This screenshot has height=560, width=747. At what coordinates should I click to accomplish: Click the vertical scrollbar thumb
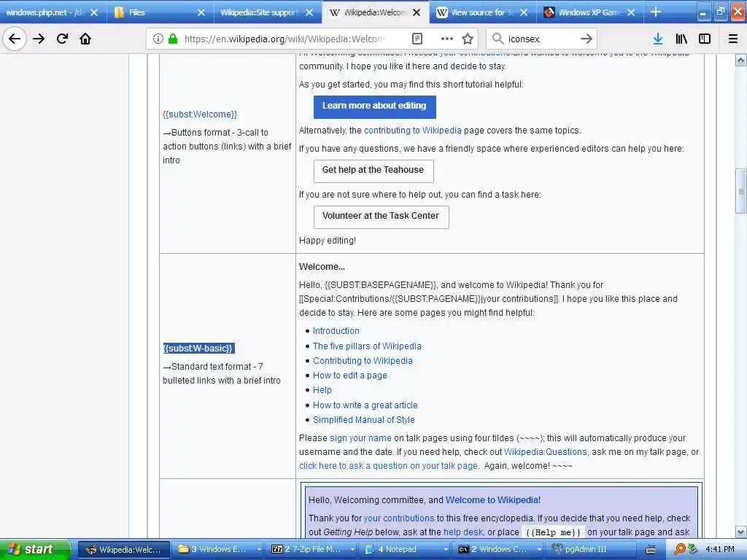coord(741,190)
